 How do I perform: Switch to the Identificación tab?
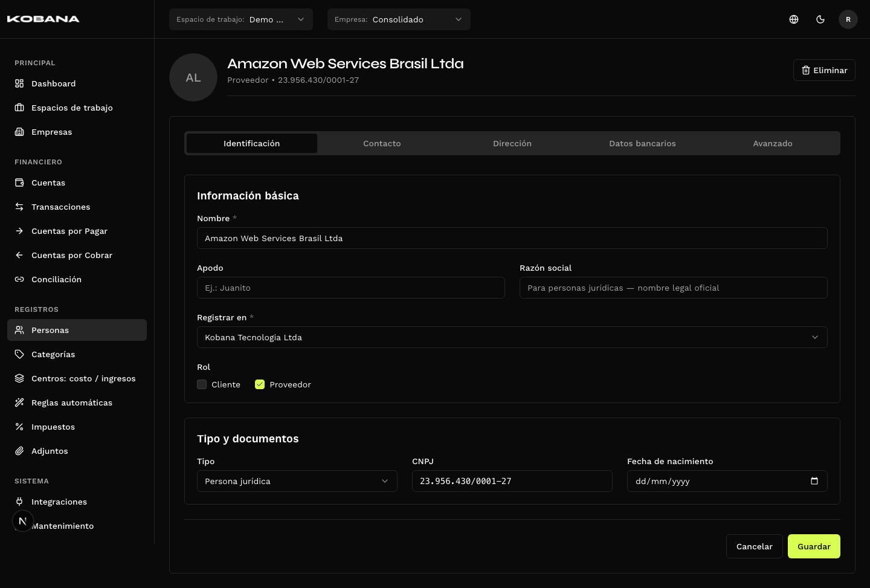pyautogui.click(x=252, y=143)
